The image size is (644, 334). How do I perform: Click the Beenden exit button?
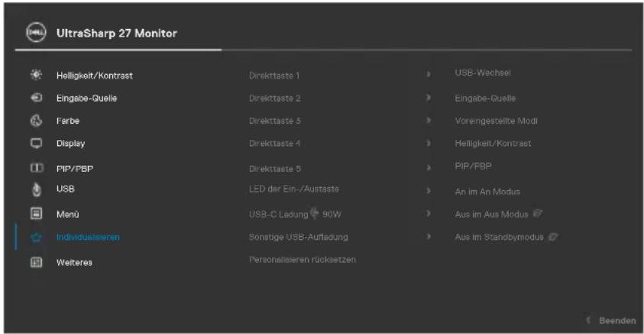617,320
